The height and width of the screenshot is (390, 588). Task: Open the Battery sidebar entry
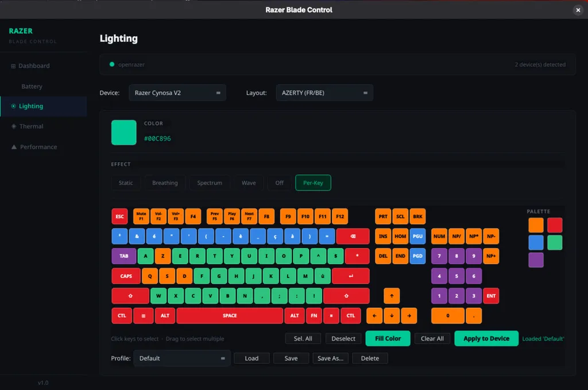coord(43,86)
